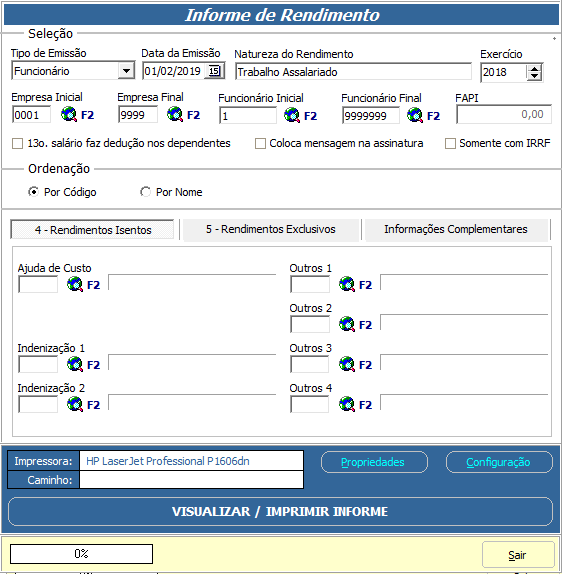
Task: Click F2 label beside Indenização 1
Action: click(x=93, y=365)
